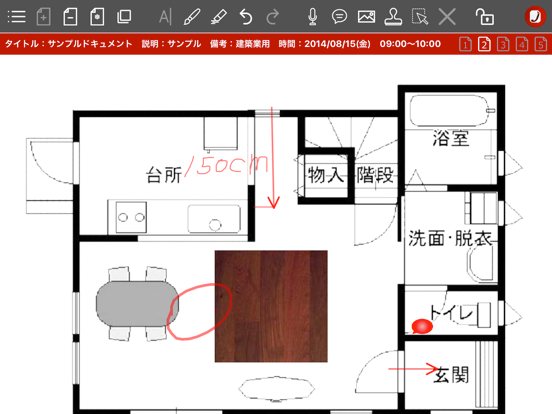This screenshot has height=414, width=552.
Task: Tap the title text サンプルドキュメント
Action: click(90, 44)
